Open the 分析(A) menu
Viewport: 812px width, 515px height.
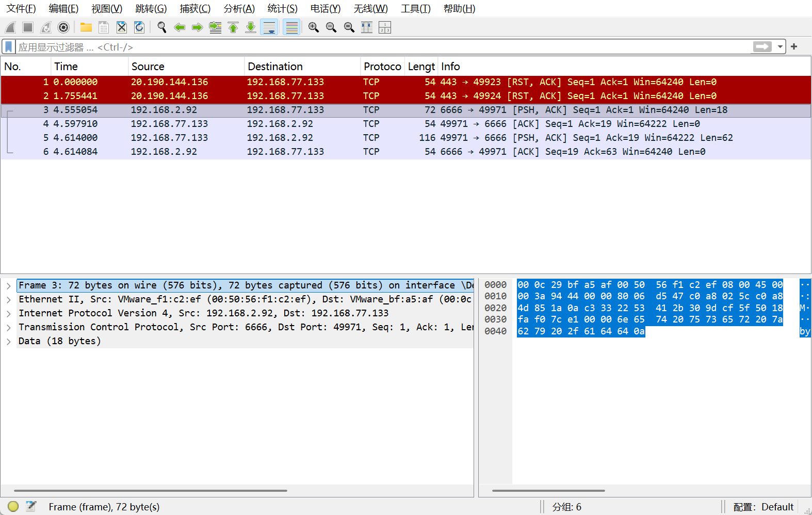pos(239,9)
